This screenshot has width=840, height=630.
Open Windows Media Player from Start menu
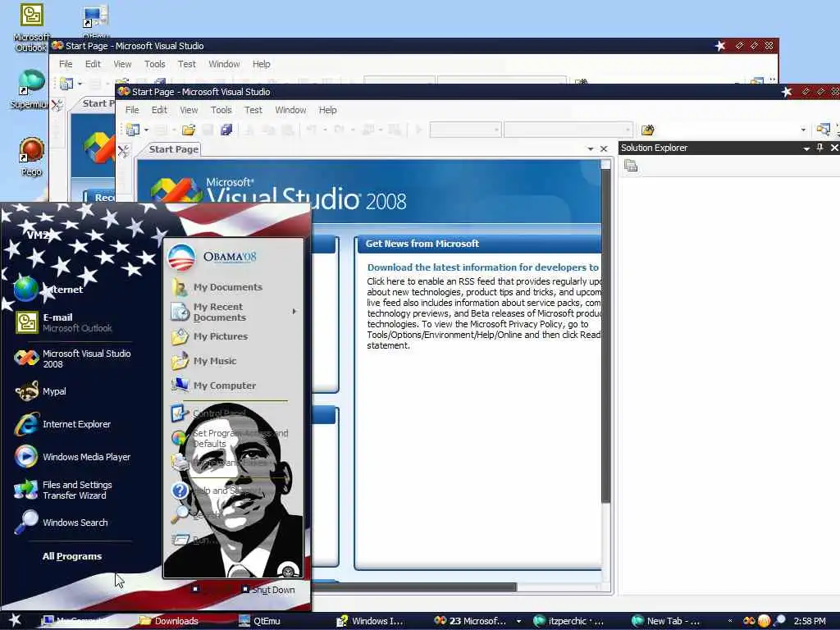click(72, 457)
